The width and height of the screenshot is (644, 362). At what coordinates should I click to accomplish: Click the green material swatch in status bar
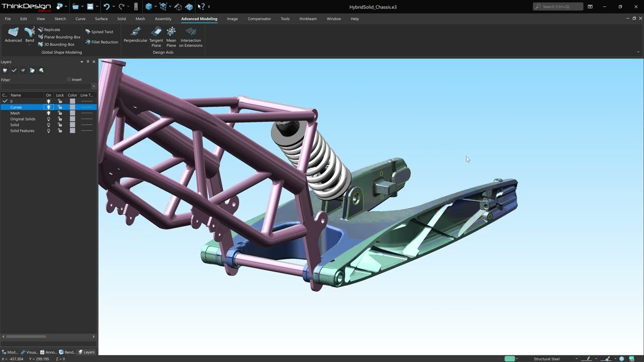(x=510, y=359)
